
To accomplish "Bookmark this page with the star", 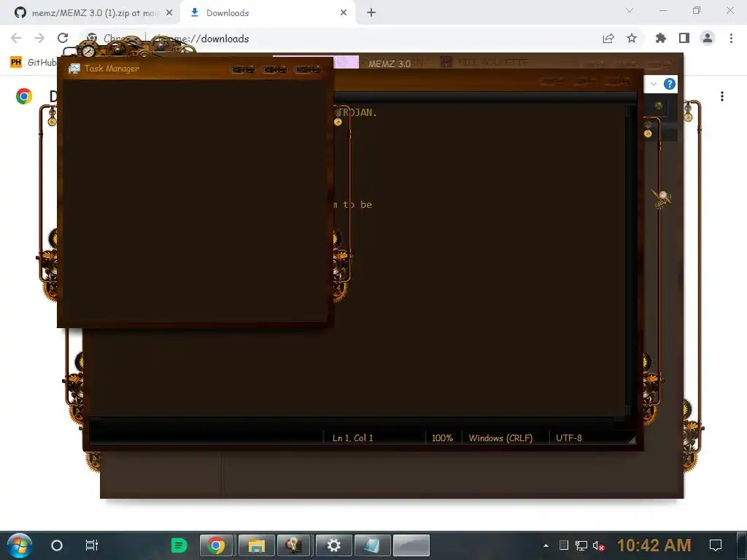I will [x=632, y=39].
